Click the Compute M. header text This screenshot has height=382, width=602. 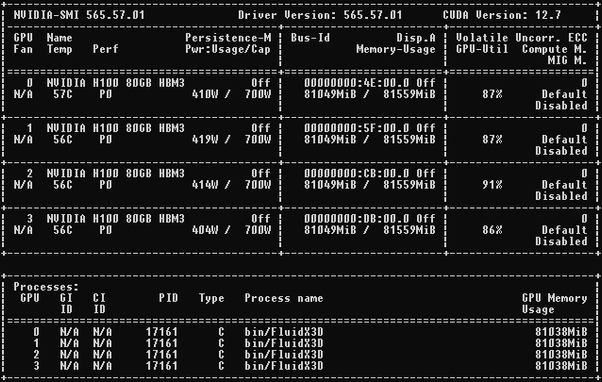[554, 49]
